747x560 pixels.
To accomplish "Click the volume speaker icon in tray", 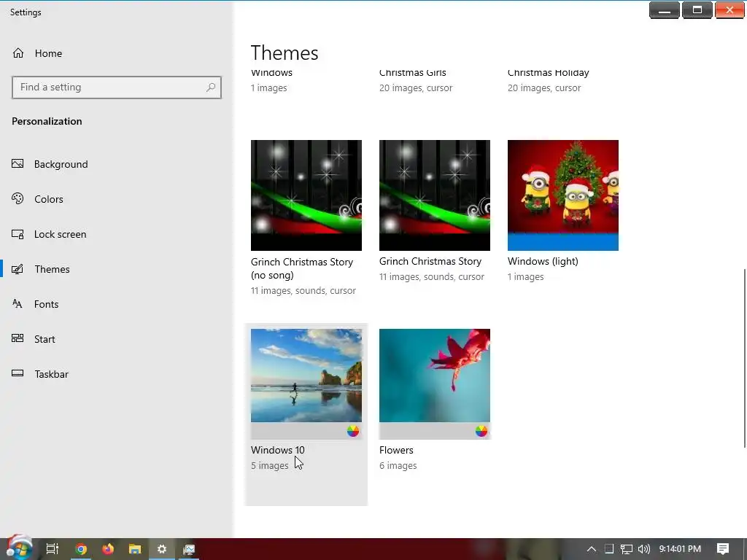I will tap(643, 549).
